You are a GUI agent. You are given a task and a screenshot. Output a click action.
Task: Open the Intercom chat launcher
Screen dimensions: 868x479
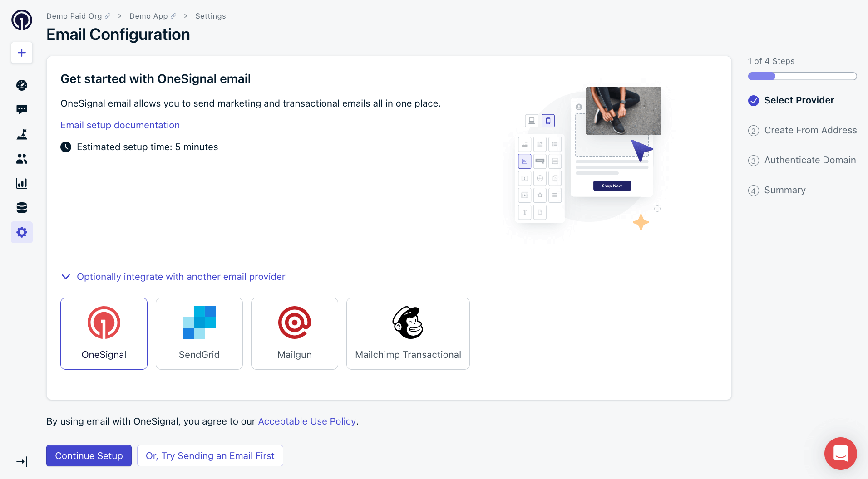[x=841, y=454]
